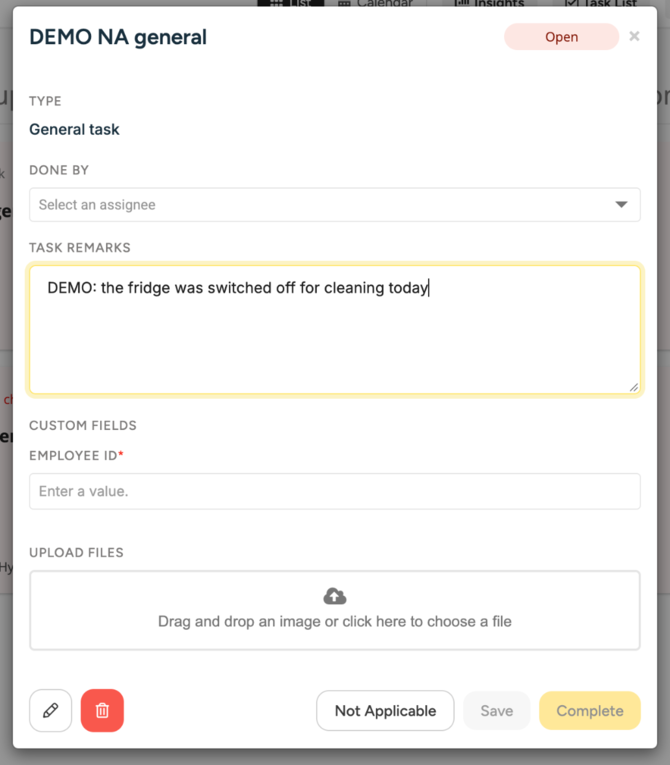This screenshot has width=670, height=765.
Task: Click the Open status pill
Action: pyautogui.click(x=562, y=37)
